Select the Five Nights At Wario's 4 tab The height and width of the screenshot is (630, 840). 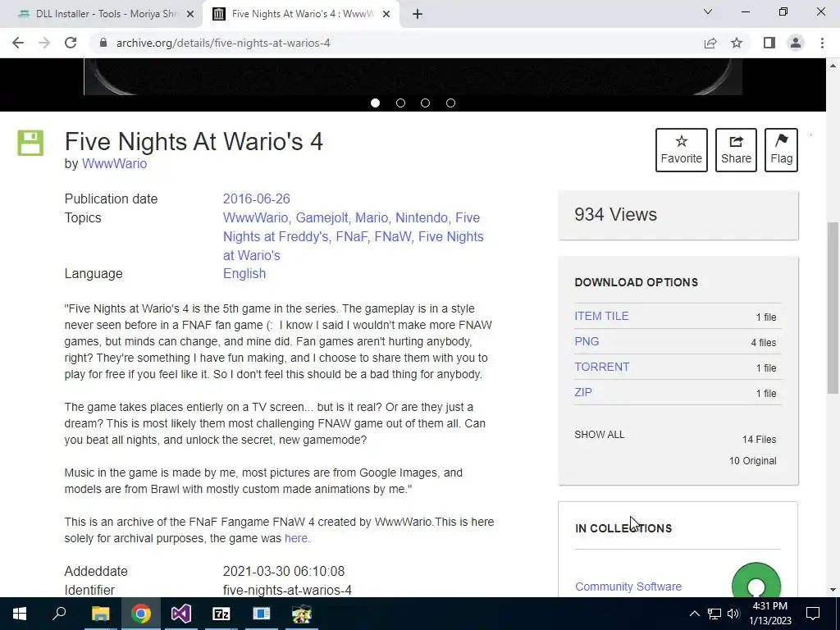coord(302,14)
